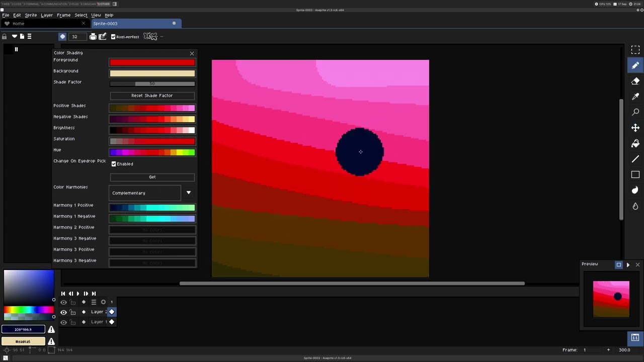Viewport: 644px width, 362px height.
Task: Select the rectangular marquee tool
Action: (635, 50)
